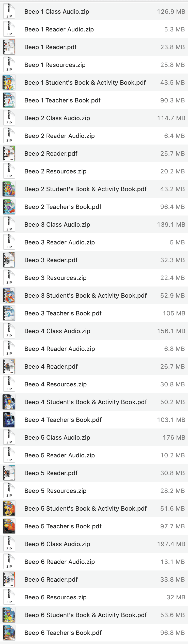Select the file Beep 4 Resources.zip

tap(55, 384)
